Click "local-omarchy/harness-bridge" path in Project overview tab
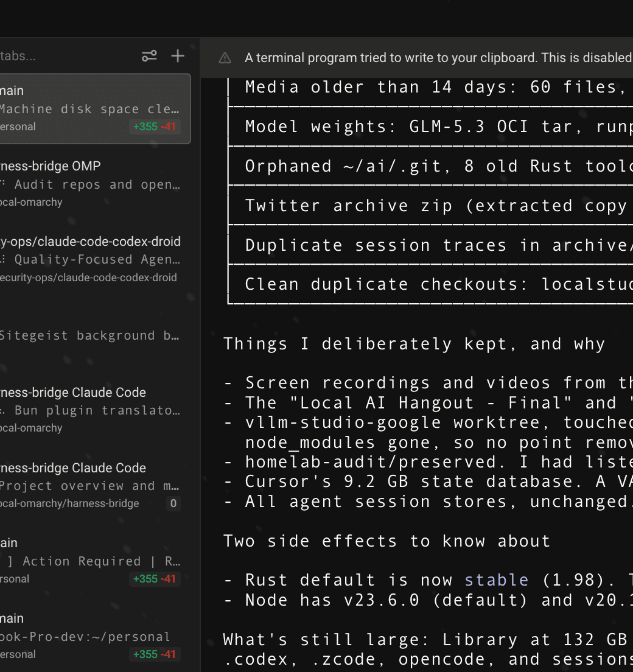The image size is (633, 672). click(x=69, y=503)
